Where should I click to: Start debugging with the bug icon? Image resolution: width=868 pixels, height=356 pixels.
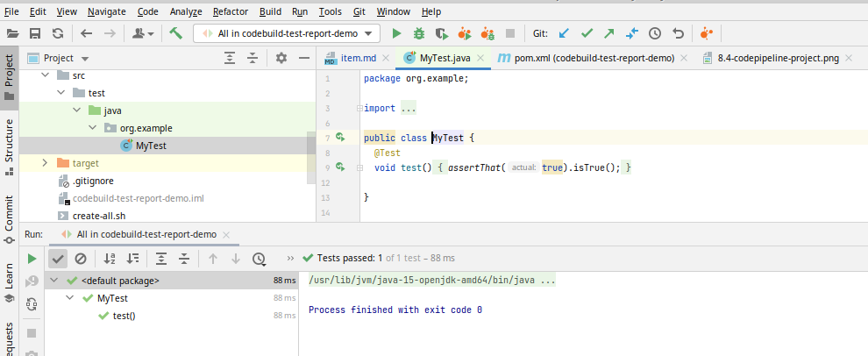[419, 33]
